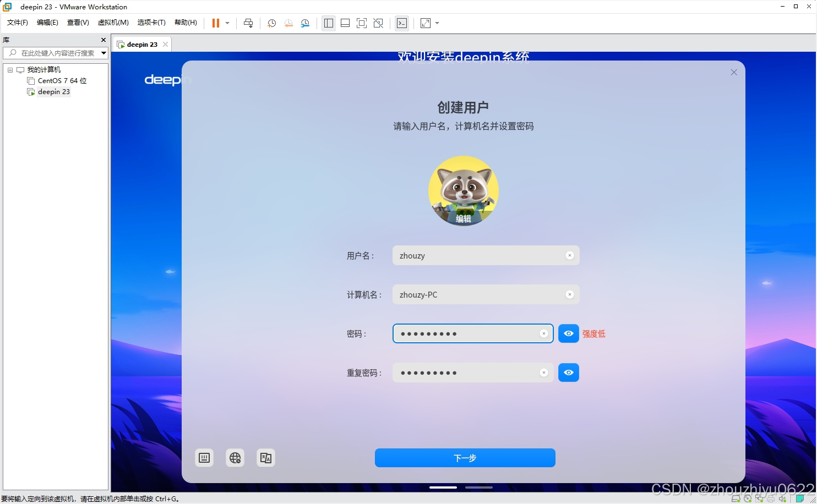
Task: Click the 强度低 password strength text
Action: click(594, 334)
